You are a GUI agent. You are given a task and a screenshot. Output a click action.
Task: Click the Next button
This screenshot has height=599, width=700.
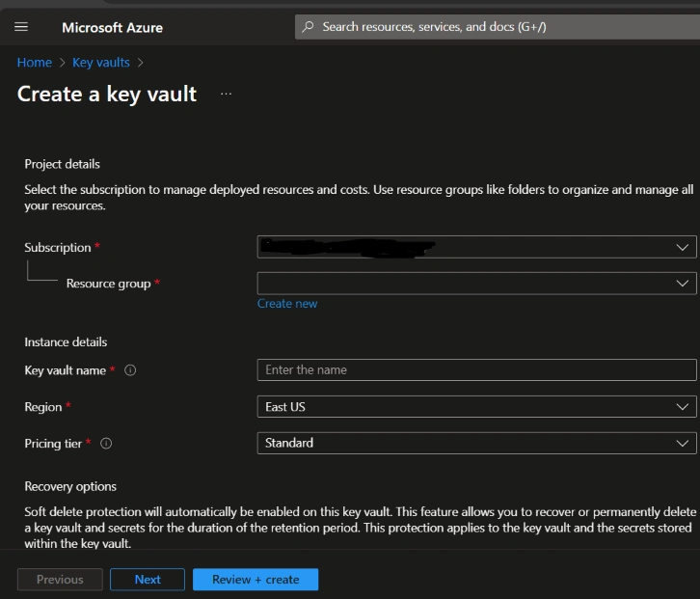[148, 580]
